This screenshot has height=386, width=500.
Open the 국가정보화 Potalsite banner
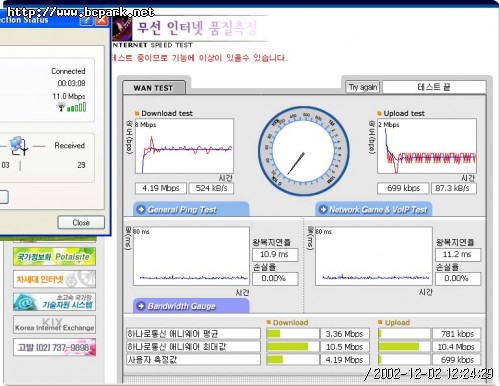click(54, 257)
